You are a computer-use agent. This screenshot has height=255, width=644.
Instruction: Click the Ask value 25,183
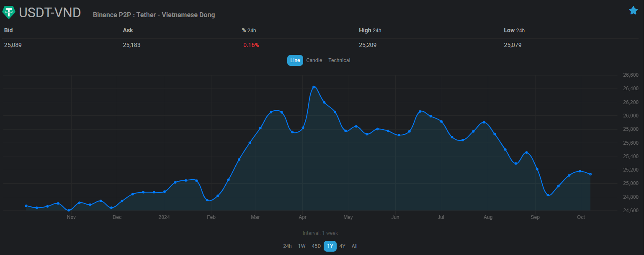131,45
